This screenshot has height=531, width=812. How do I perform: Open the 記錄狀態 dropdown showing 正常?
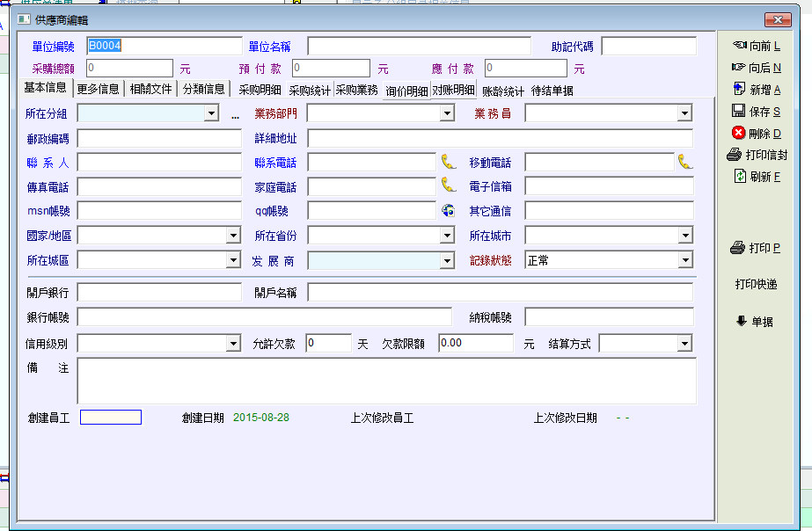tap(684, 260)
